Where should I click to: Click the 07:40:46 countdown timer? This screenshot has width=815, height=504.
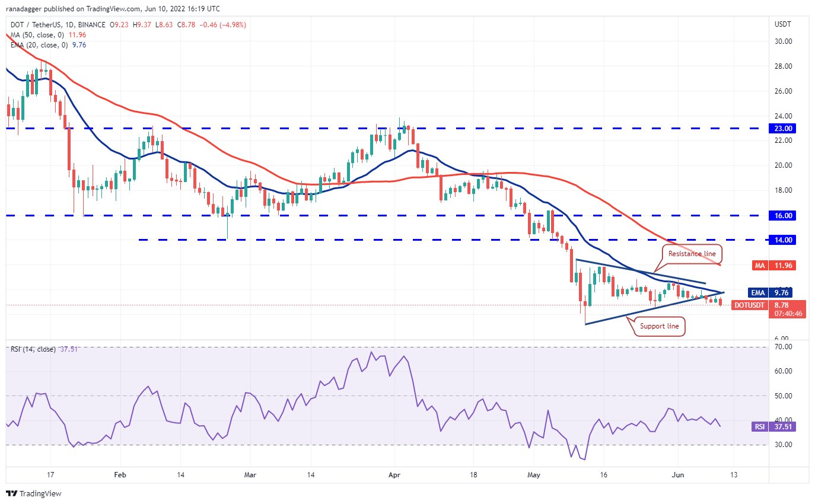tap(789, 313)
